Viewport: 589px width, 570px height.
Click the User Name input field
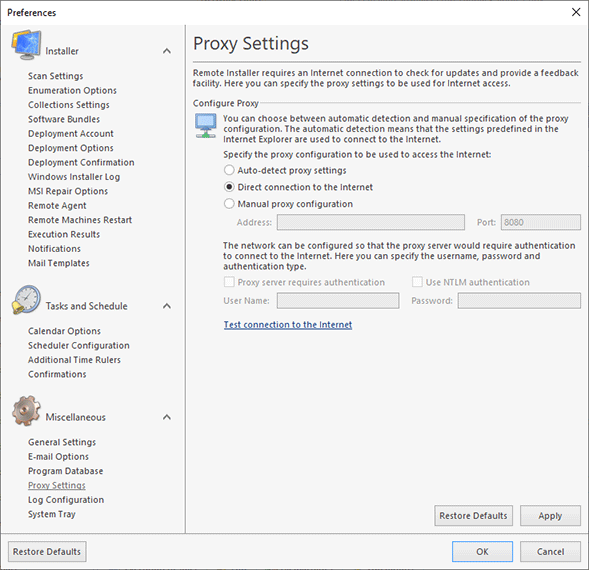coord(338,301)
